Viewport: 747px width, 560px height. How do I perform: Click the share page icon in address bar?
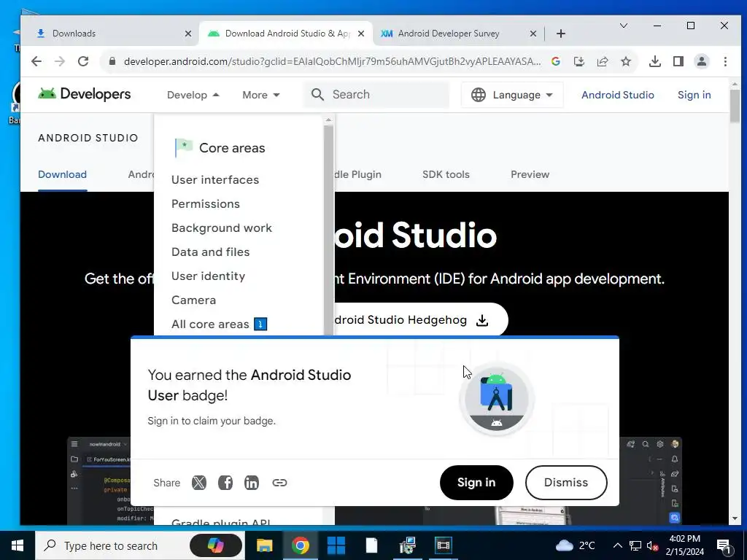pyautogui.click(x=602, y=61)
